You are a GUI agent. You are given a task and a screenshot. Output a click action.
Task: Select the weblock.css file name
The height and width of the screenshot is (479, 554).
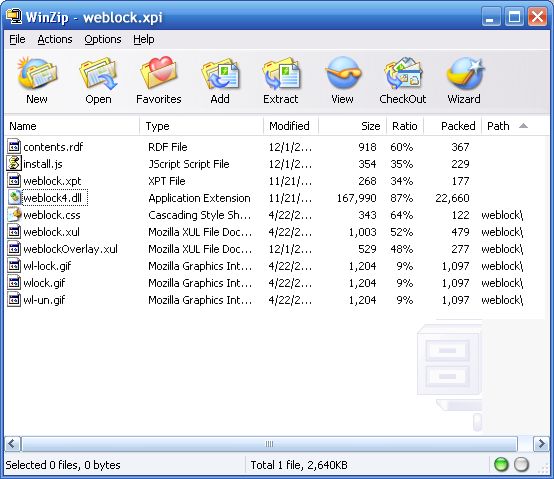click(52, 215)
